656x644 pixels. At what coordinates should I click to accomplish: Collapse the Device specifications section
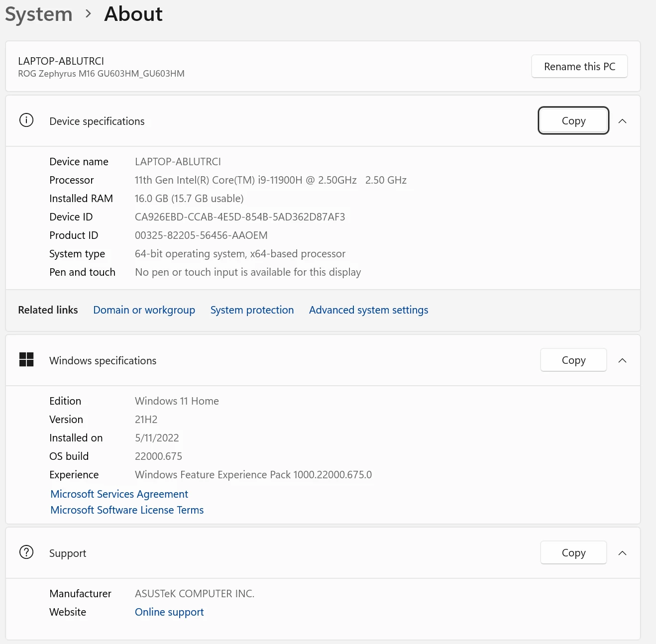(622, 121)
